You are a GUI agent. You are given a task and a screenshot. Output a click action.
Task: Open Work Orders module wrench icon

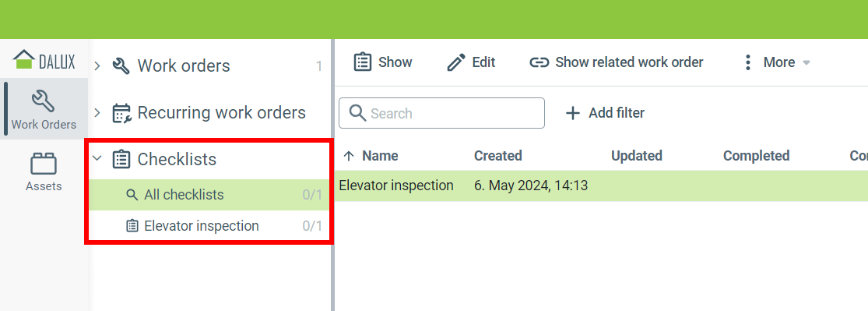(43, 101)
